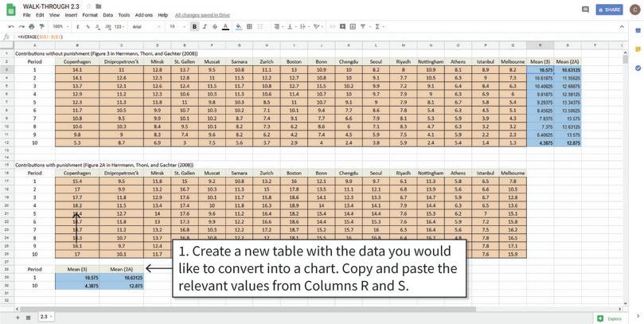644x324 pixels.
Task: Open the Add-ons menu
Action: click(x=144, y=15)
